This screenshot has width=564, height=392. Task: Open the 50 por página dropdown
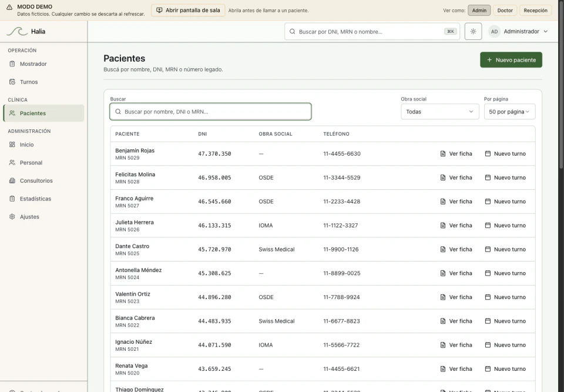pyautogui.click(x=509, y=112)
